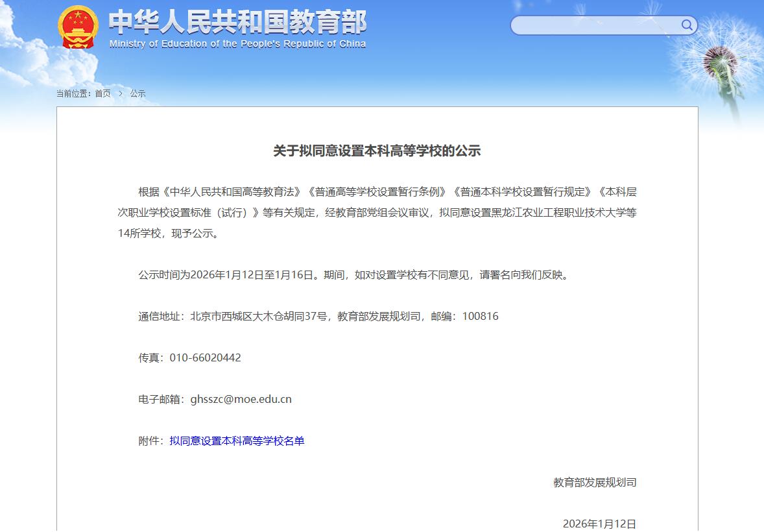This screenshot has height=532, width=764.
Task: Click the national emblem logo
Action: pyautogui.click(x=78, y=27)
